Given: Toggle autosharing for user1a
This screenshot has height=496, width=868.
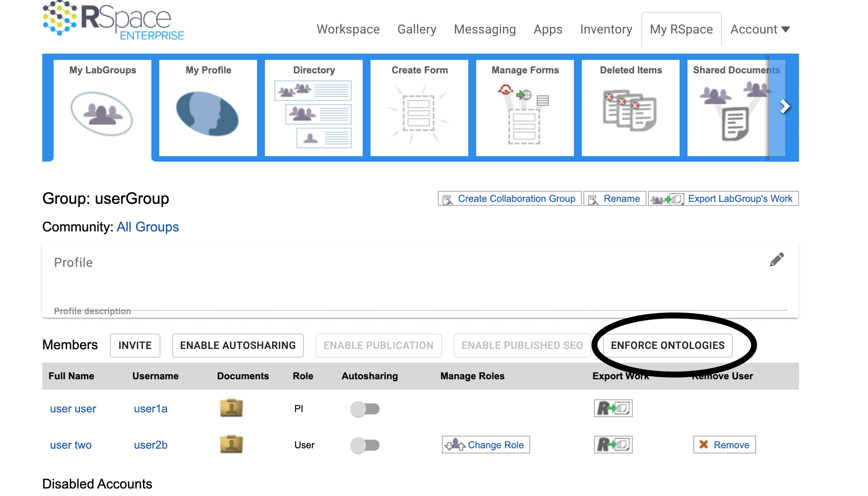Looking at the screenshot, I should coord(365,409).
